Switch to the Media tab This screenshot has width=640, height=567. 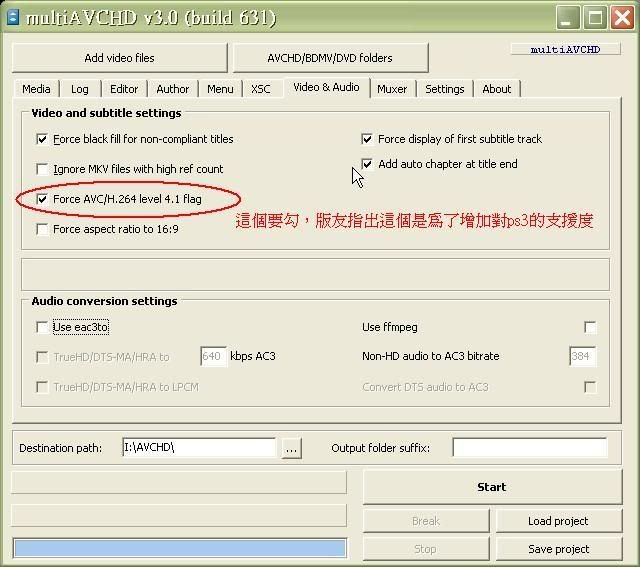tap(36, 89)
